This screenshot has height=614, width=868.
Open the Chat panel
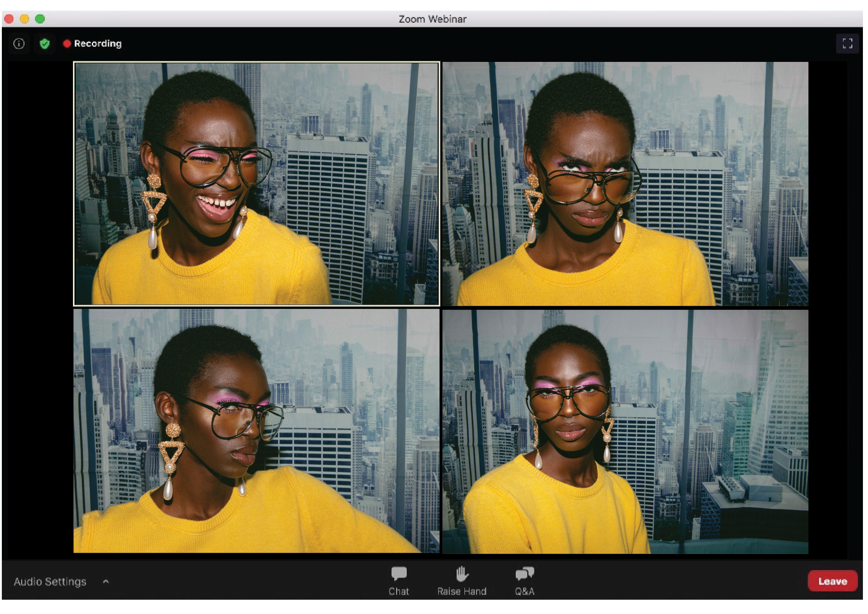(x=399, y=581)
